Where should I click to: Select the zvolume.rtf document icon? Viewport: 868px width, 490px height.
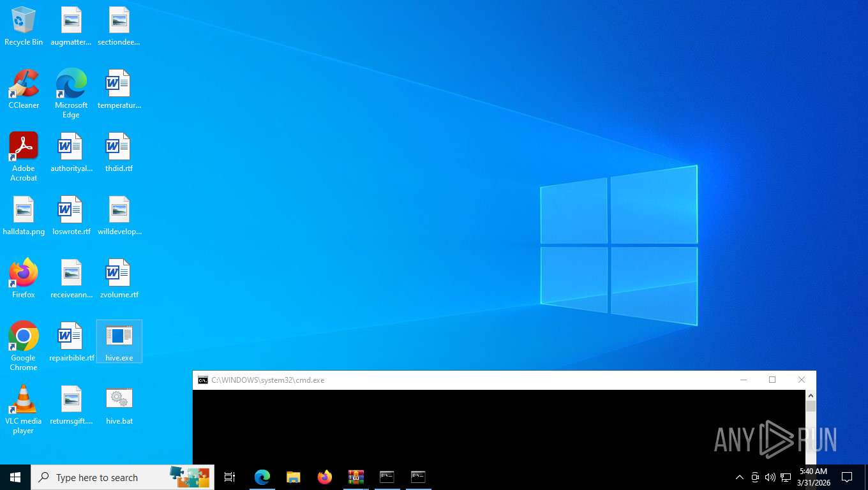pyautogui.click(x=119, y=279)
